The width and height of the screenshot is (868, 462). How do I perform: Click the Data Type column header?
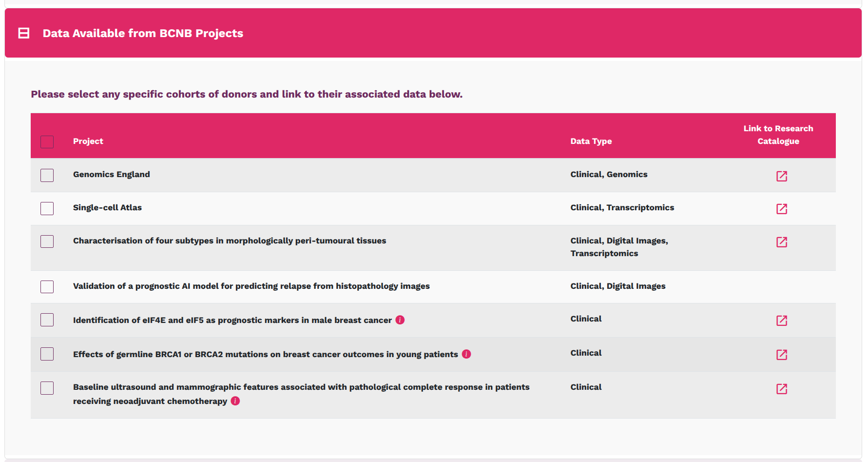591,141
